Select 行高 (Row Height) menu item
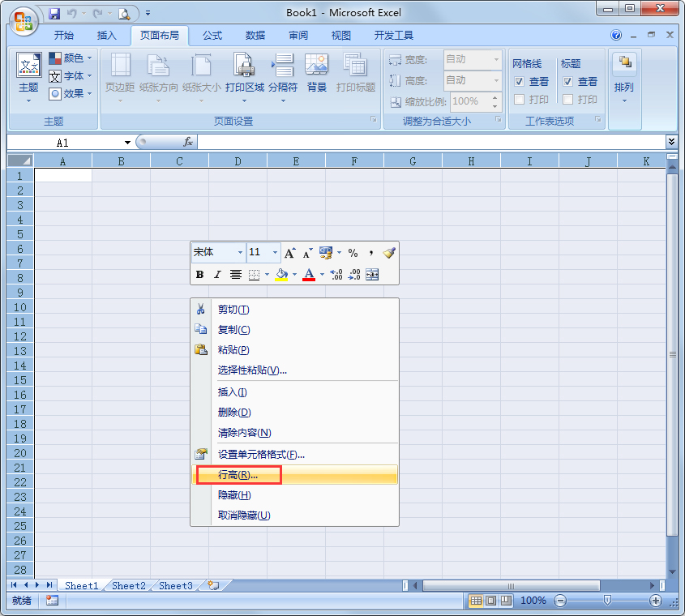685x616 pixels. pos(235,476)
